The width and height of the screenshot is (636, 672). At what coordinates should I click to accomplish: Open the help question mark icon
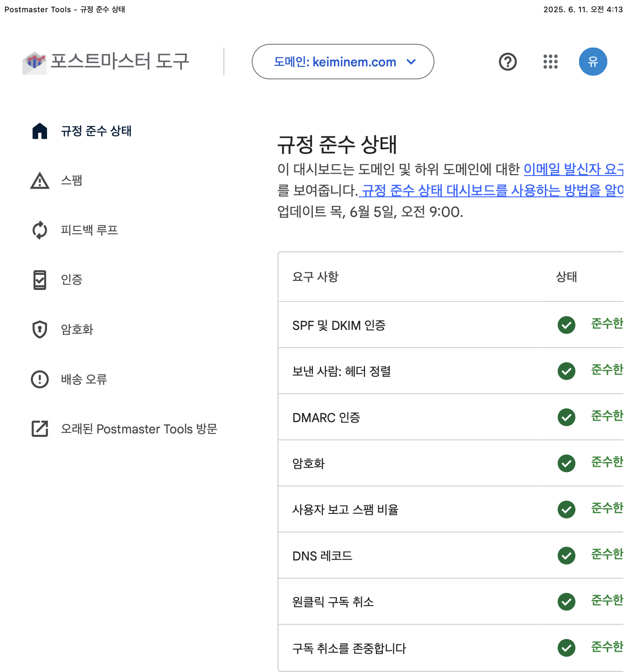[508, 62]
